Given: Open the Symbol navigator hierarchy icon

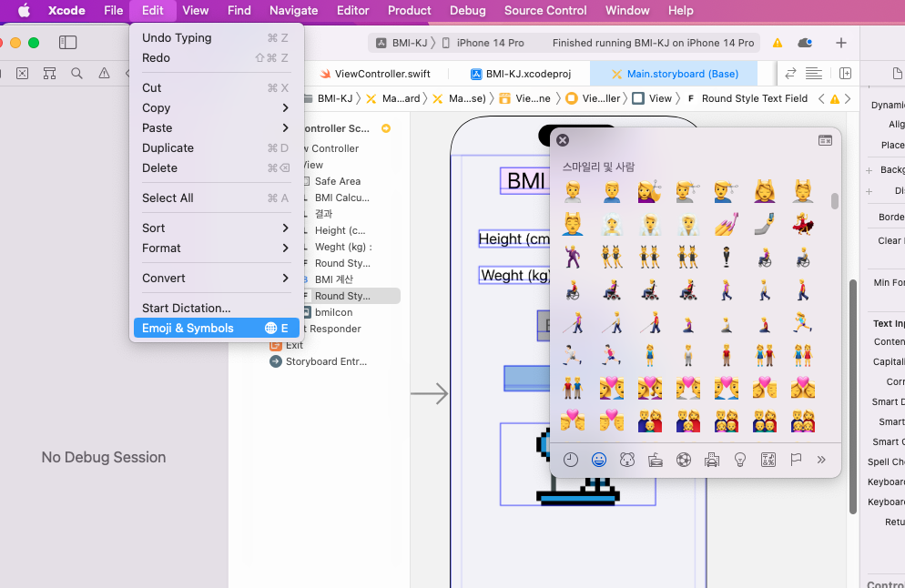Looking at the screenshot, I should pos(50,74).
